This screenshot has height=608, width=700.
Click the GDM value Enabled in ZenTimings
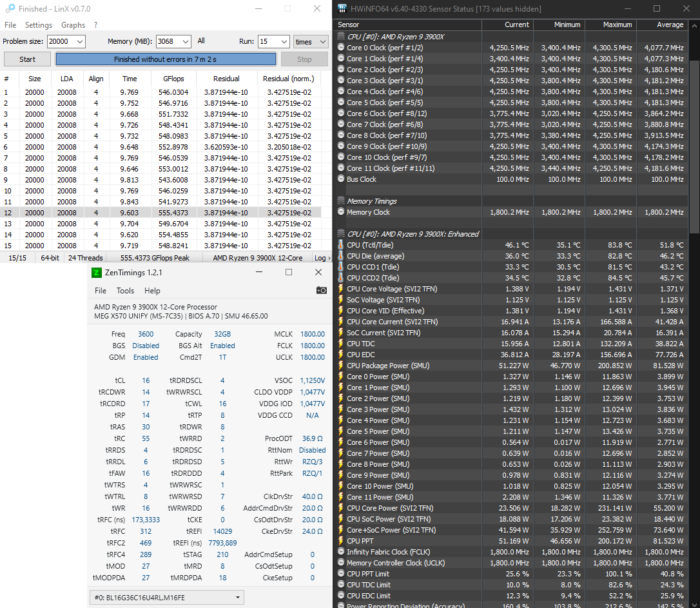[146, 357]
